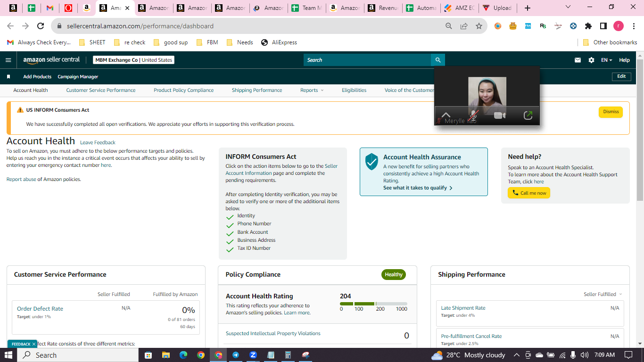The image size is (644, 362).
Task: Click the share page icon in address bar
Action: tap(464, 26)
